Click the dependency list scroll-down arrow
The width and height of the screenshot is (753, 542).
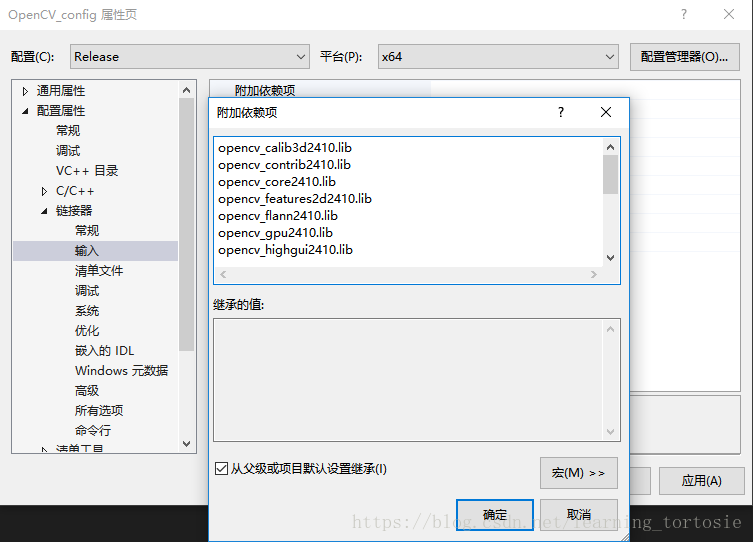[610, 258]
